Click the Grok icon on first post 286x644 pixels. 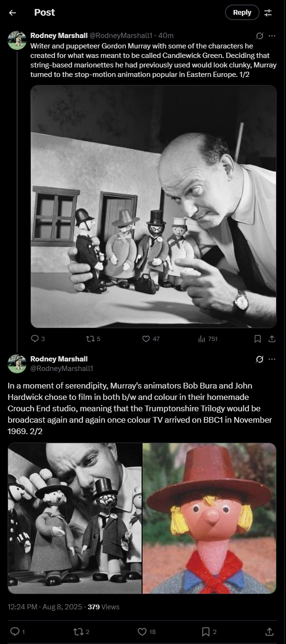pos(260,36)
